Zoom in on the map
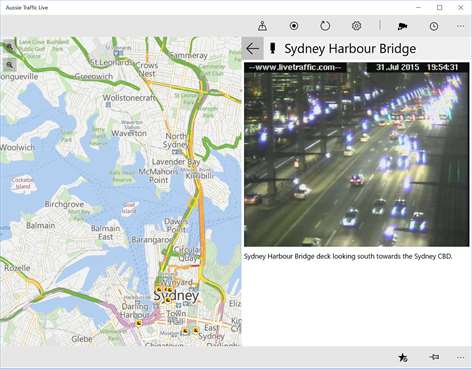Image resolution: width=472 pixels, height=369 pixels. 9,47
